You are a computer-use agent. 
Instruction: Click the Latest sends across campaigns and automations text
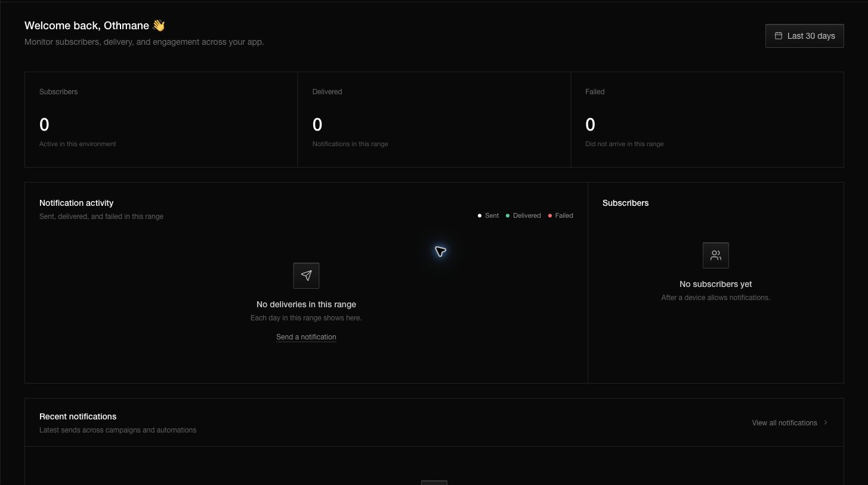(x=118, y=430)
